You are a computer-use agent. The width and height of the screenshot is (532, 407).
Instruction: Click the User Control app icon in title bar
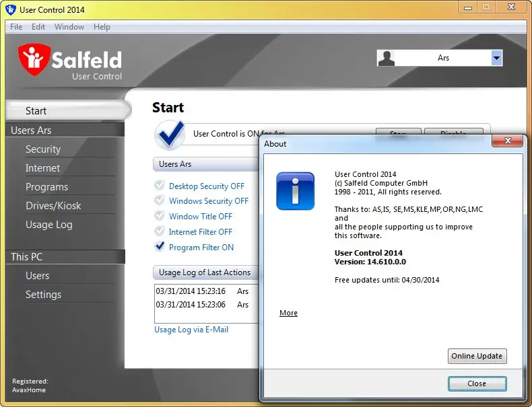click(x=11, y=9)
